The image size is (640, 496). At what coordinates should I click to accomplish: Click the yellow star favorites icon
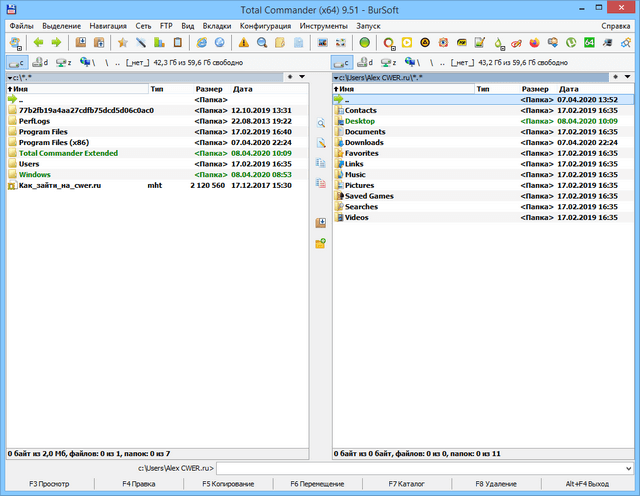tap(123, 43)
